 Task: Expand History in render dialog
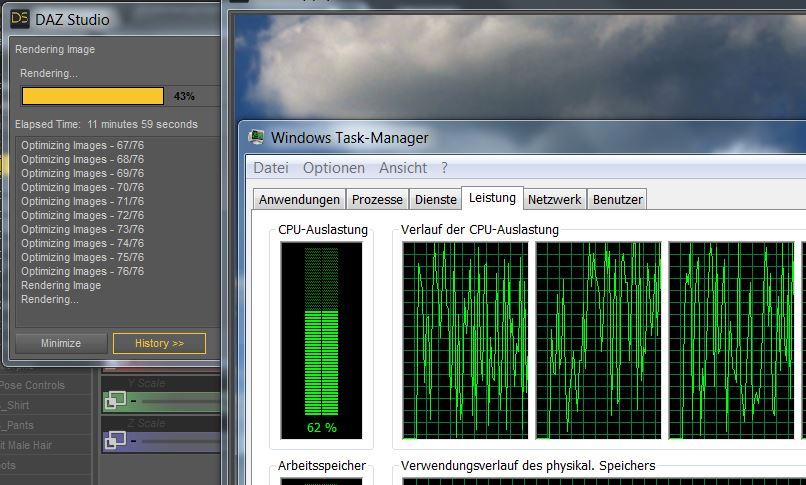[x=159, y=343]
